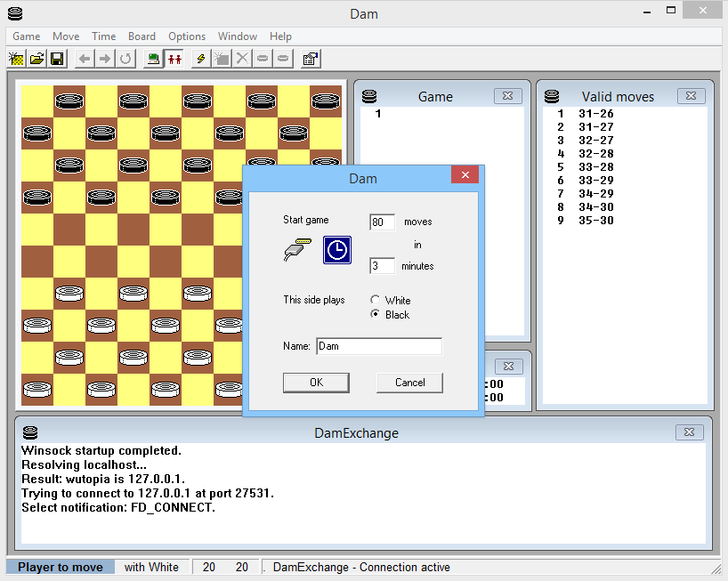Click the first greyed disc piece icon
Viewport: 728px width, 581px height.
(x=263, y=59)
